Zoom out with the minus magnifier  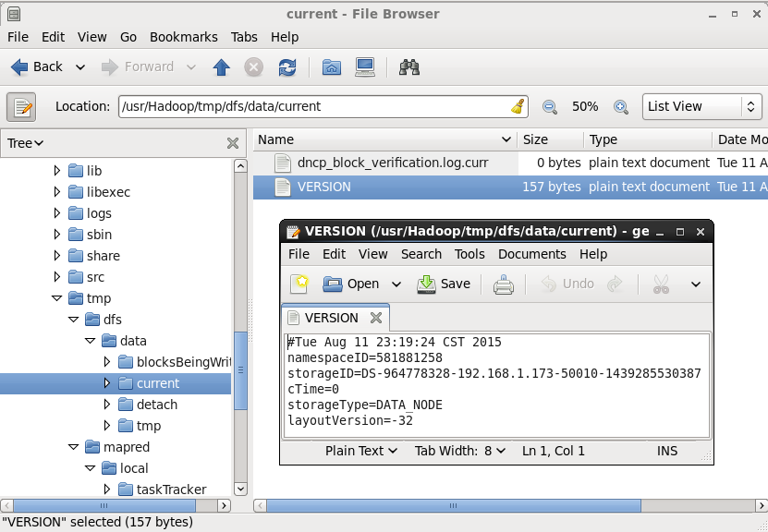point(550,107)
